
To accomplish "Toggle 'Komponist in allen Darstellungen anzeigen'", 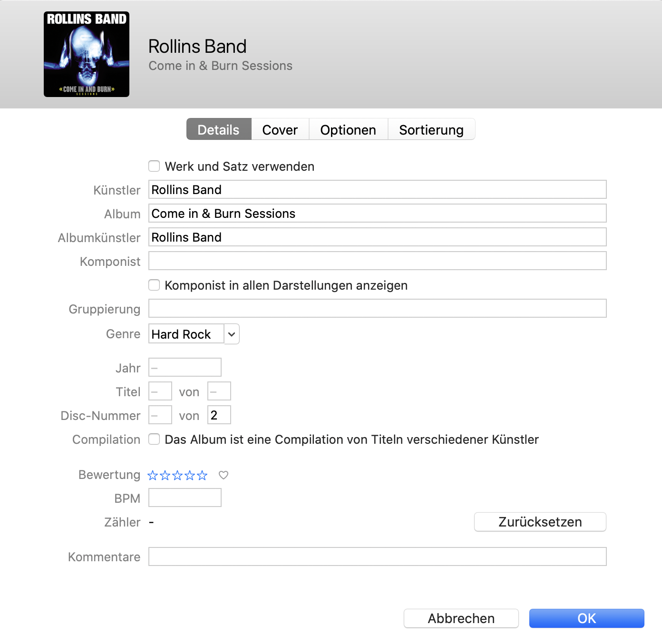I will click(x=154, y=285).
